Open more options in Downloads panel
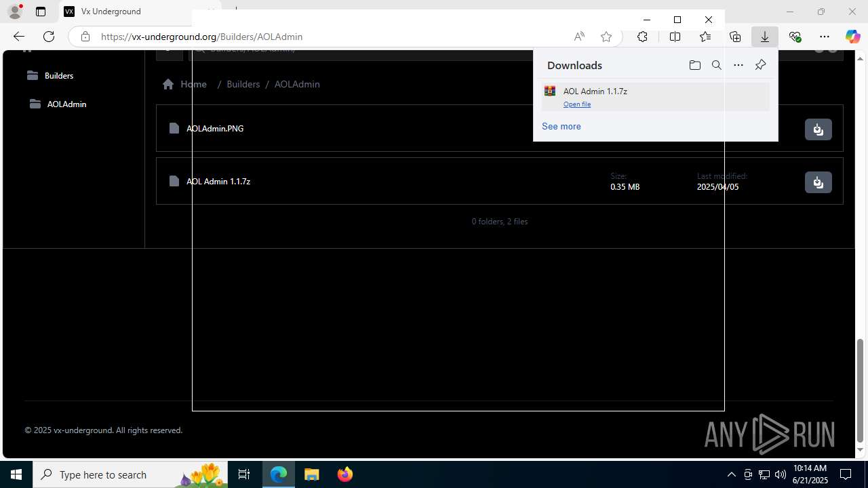This screenshot has width=868, height=488. 738,65
